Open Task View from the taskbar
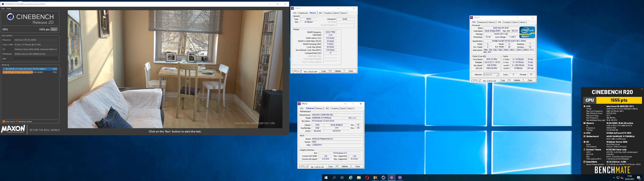Viewport: 644px width, 181px height. (342, 178)
